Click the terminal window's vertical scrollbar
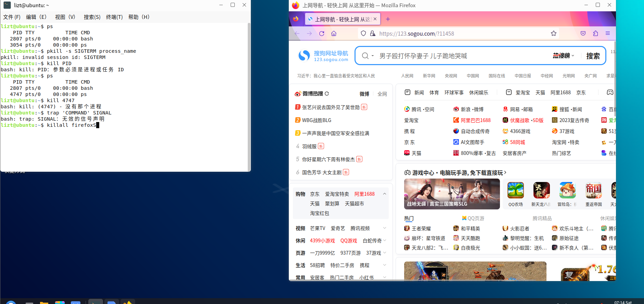The height and width of the screenshot is (304, 644). [249, 97]
